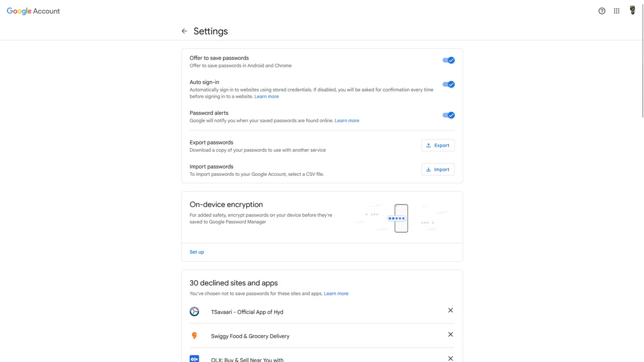Click the Import passwords label text

click(211, 167)
